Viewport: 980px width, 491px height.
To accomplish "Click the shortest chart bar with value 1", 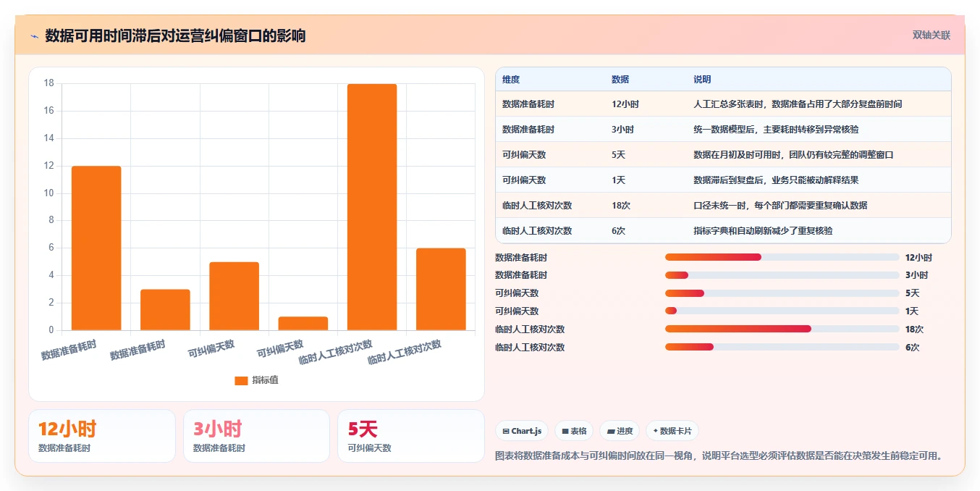I will (x=303, y=324).
